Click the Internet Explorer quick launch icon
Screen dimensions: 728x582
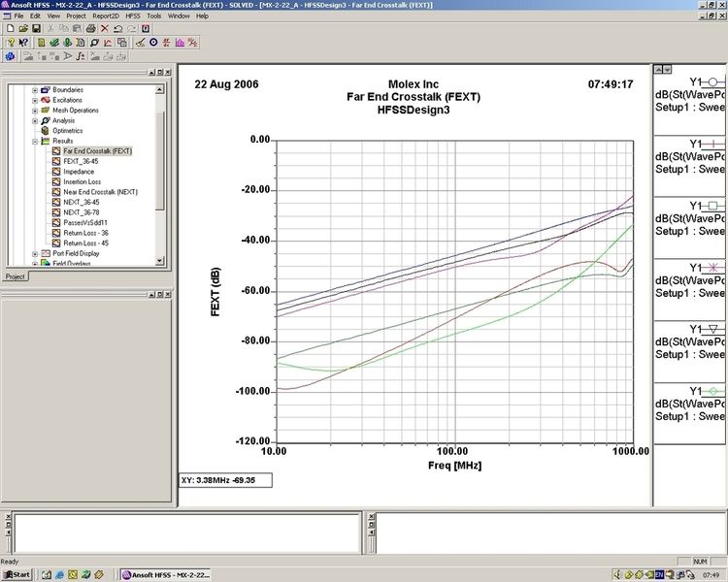[x=59, y=575]
